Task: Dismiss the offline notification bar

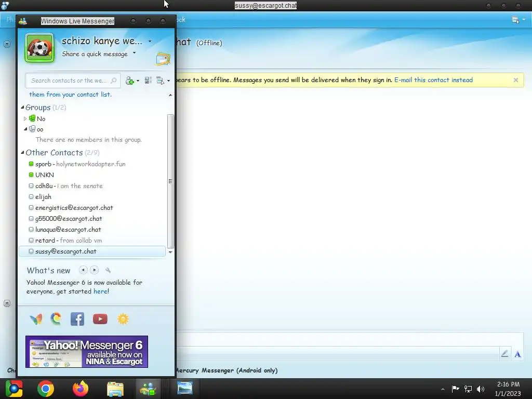Action: tap(516, 80)
